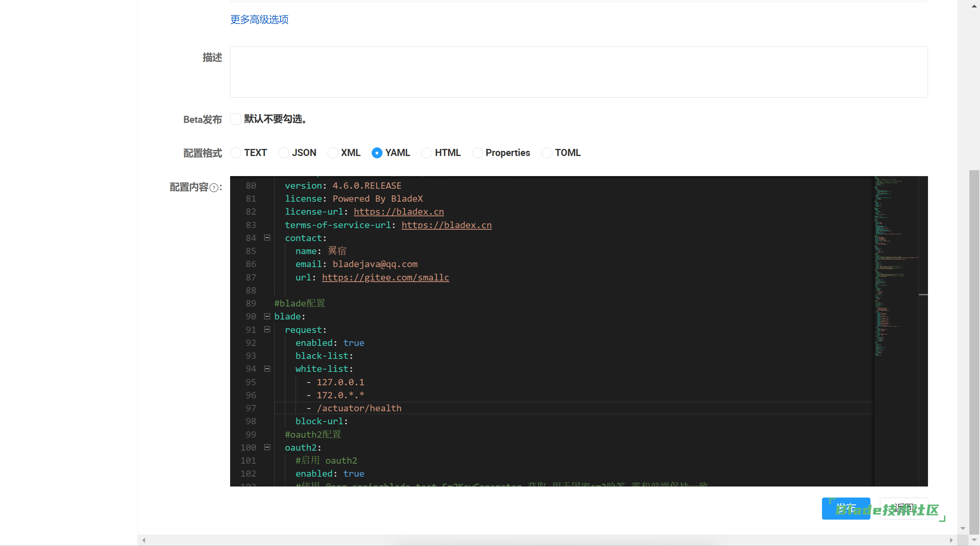Click the page scrollbar down arrow
The width and height of the screenshot is (980, 546).
[x=974, y=540]
